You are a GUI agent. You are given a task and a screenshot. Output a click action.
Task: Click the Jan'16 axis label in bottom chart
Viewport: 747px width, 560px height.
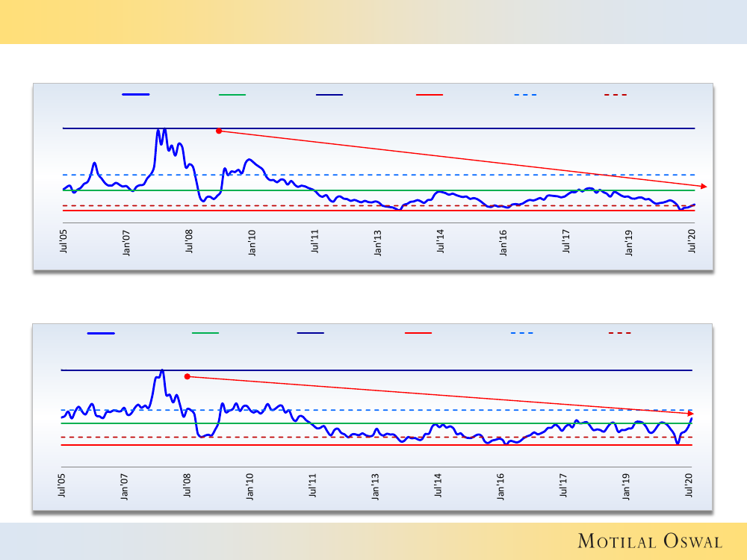coord(500,485)
